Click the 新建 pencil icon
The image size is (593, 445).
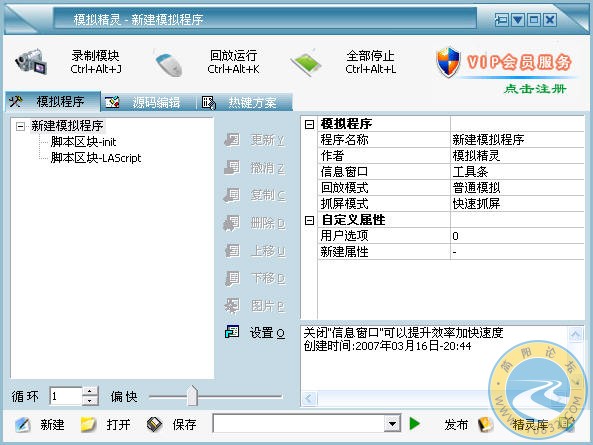[x=23, y=425]
